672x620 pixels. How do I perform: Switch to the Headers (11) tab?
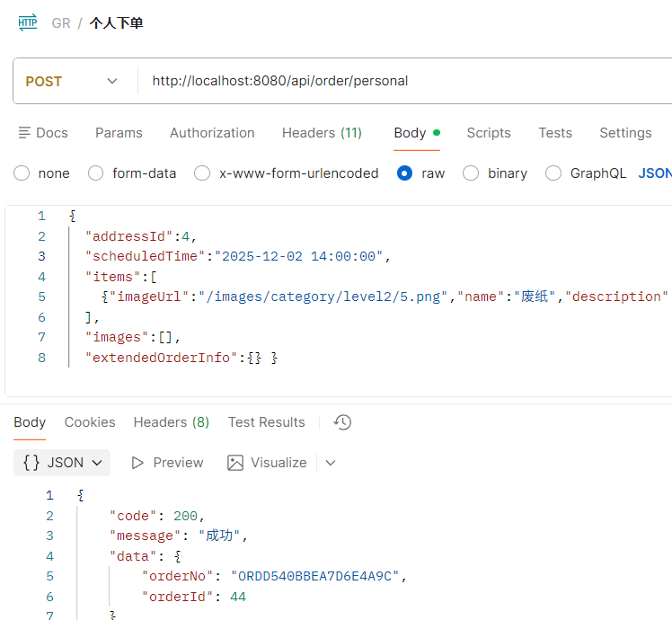[x=322, y=133]
